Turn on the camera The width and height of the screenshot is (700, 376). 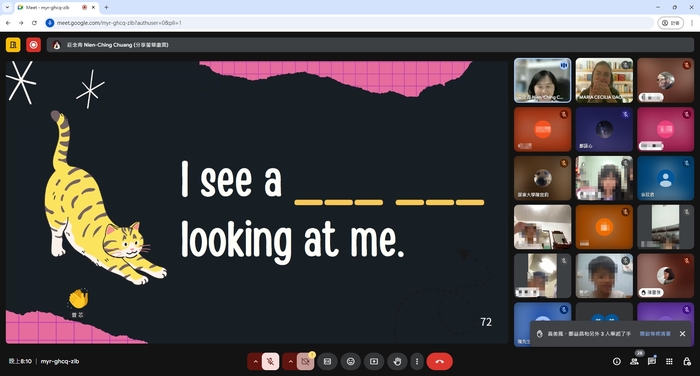(x=305, y=361)
